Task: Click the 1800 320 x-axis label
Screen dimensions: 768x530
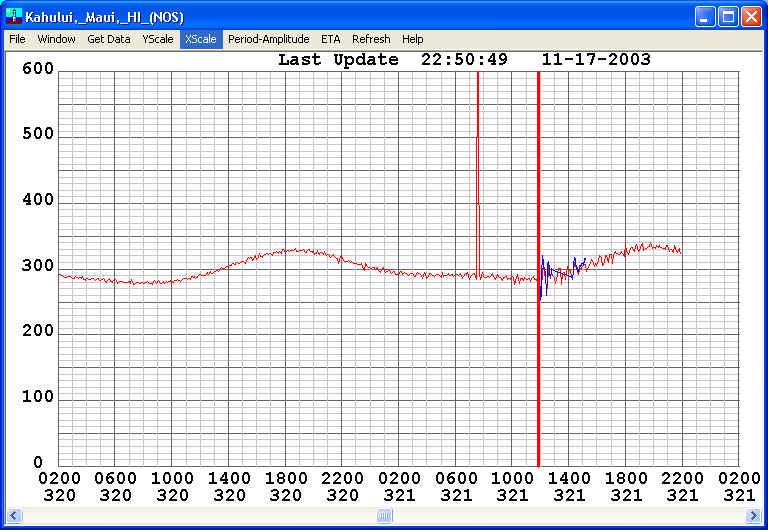Action: pos(286,487)
